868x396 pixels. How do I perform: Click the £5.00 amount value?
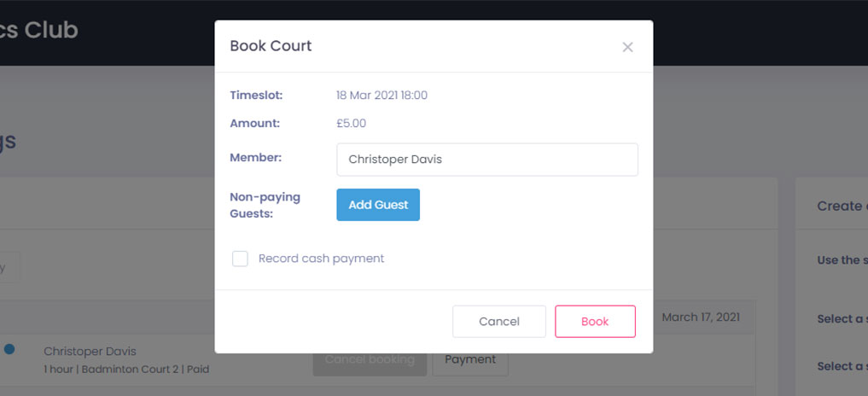tap(351, 123)
